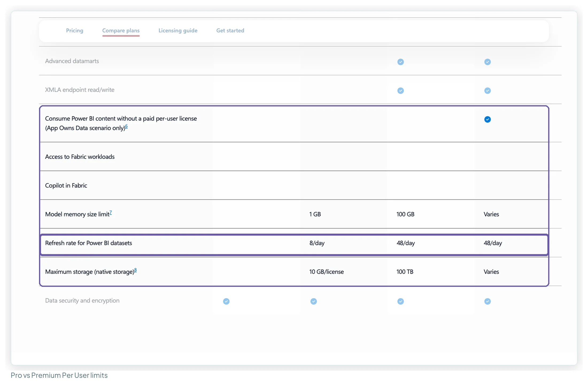Click the first '48/day' refresh value
Screen dimensions: 588x385
405,243
